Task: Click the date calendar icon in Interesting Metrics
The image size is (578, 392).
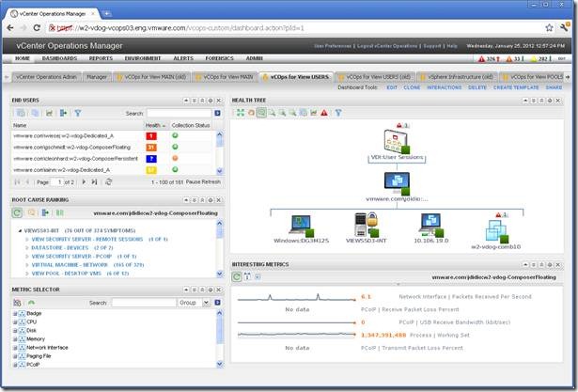Action: pos(247,276)
